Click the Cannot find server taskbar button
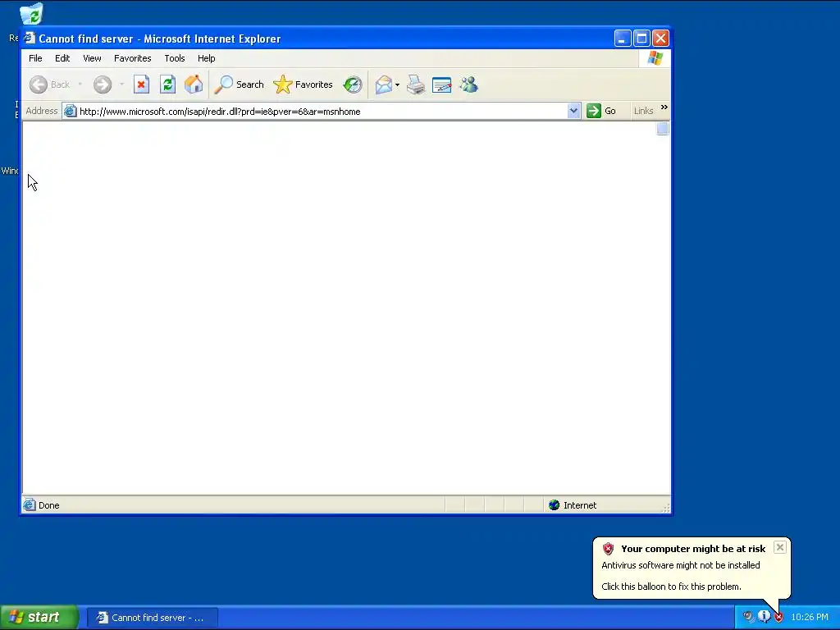This screenshot has height=630, width=840. tap(153, 618)
